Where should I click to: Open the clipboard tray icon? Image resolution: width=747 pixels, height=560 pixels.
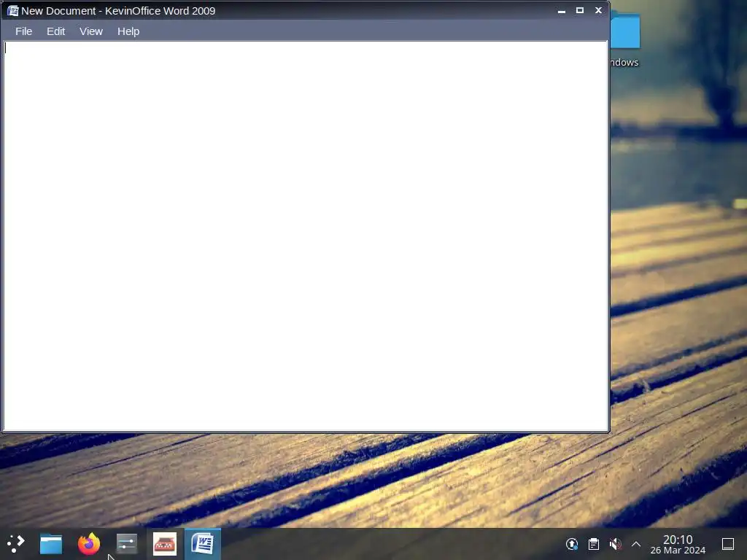[594, 544]
